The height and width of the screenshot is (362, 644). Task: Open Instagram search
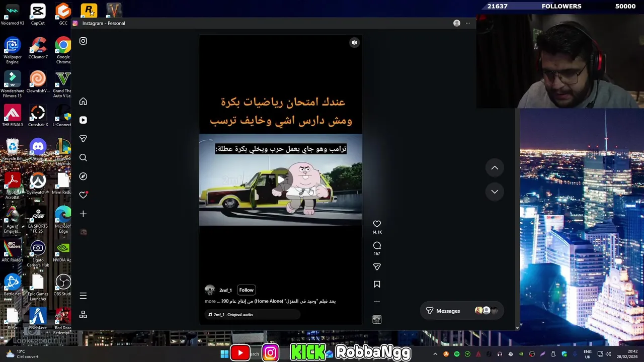tap(83, 158)
